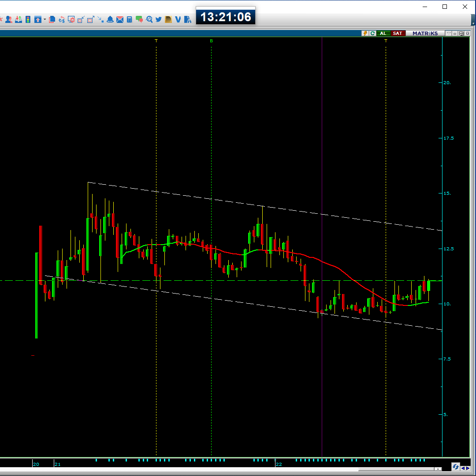The image size is (476, 476).
Task: Open the chart panel triangle dropdown
Action: click(x=449, y=33)
